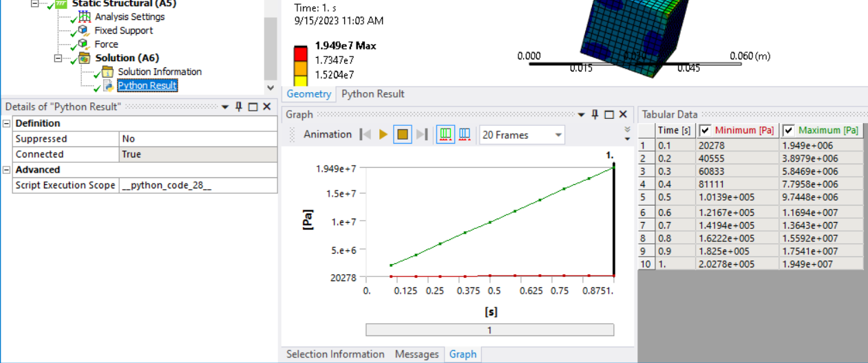Screen dimensions: 868x363
Task: Collapse the Static Structural (A5) node
Action: point(36,3)
